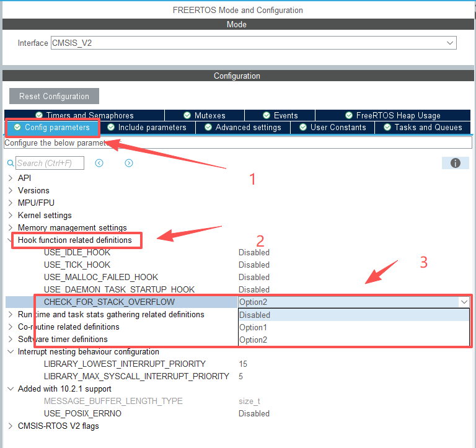Click the CHECK_FOR_STACK_OVERFLOW dropdown arrow
This screenshot has width=476, height=448.
click(464, 302)
